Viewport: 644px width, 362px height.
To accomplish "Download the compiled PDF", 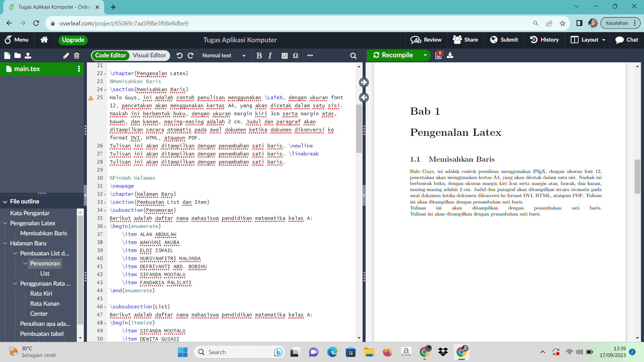I will click(450, 55).
